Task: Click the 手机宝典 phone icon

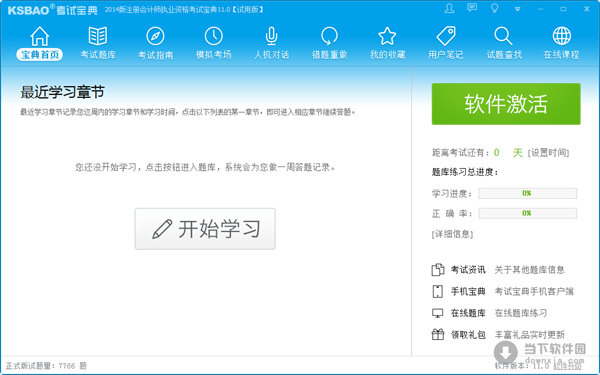Action: click(x=437, y=291)
